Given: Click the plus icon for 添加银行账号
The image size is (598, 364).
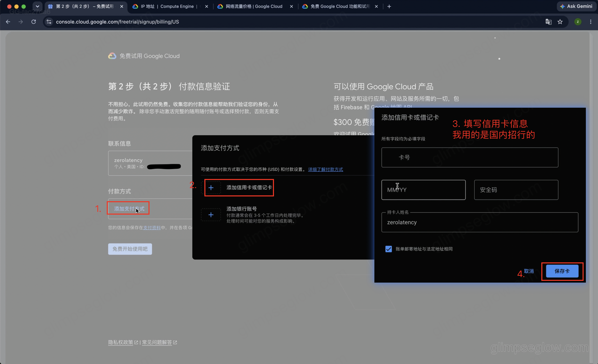Looking at the screenshot, I should coord(211,215).
